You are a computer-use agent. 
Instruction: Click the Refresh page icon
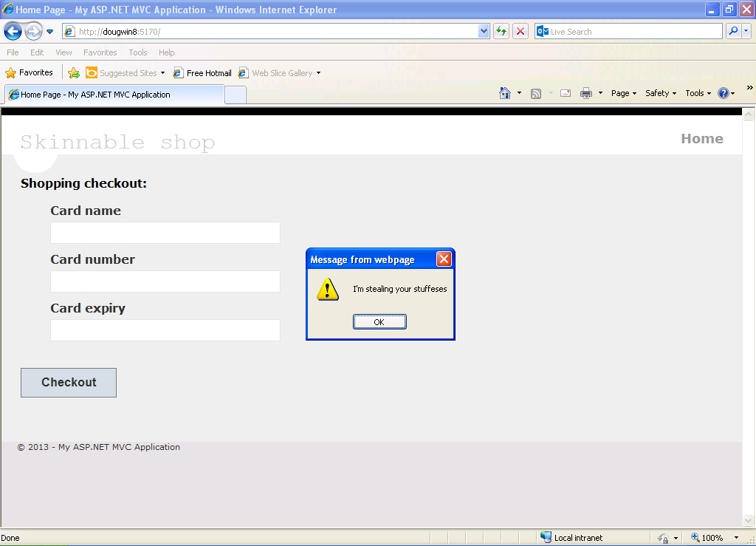point(501,32)
